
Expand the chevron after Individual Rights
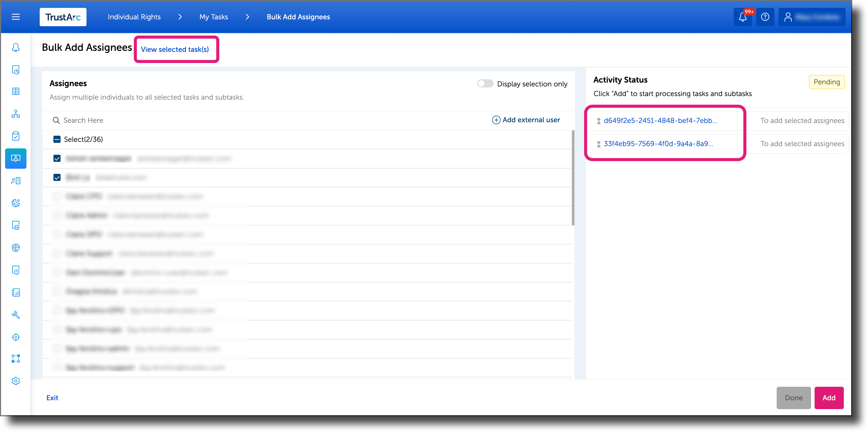[180, 17]
